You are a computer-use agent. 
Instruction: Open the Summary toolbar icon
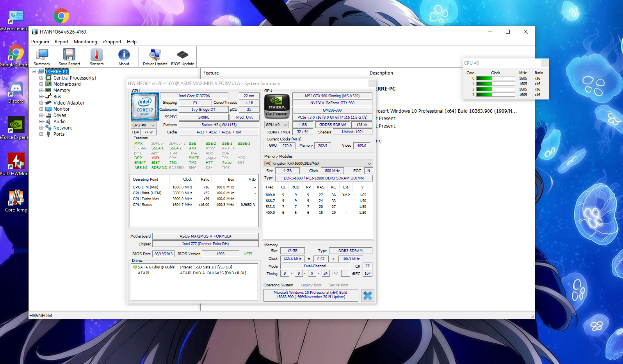tap(42, 57)
